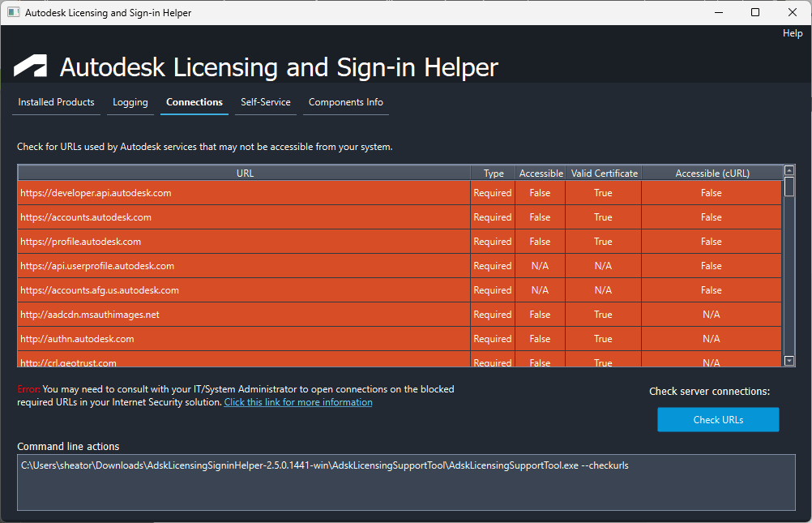Click the Command line actions text box
Image resolution: width=812 pixels, height=523 pixels.
(x=406, y=482)
